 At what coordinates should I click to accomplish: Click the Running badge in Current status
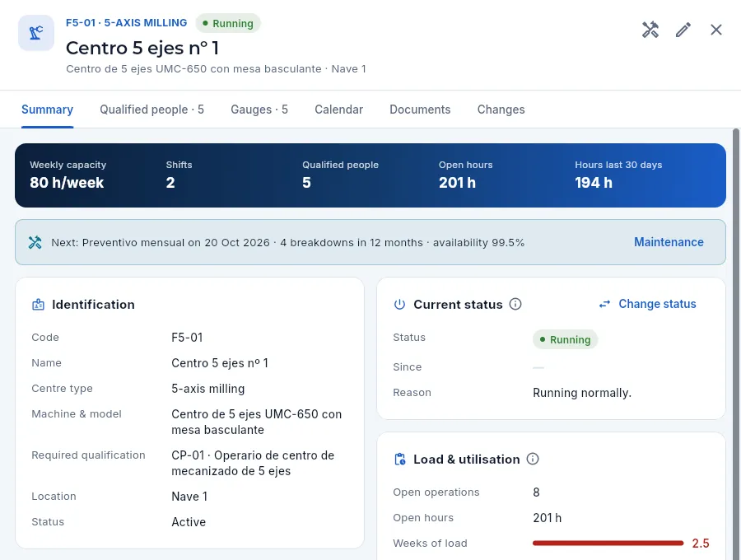click(565, 340)
